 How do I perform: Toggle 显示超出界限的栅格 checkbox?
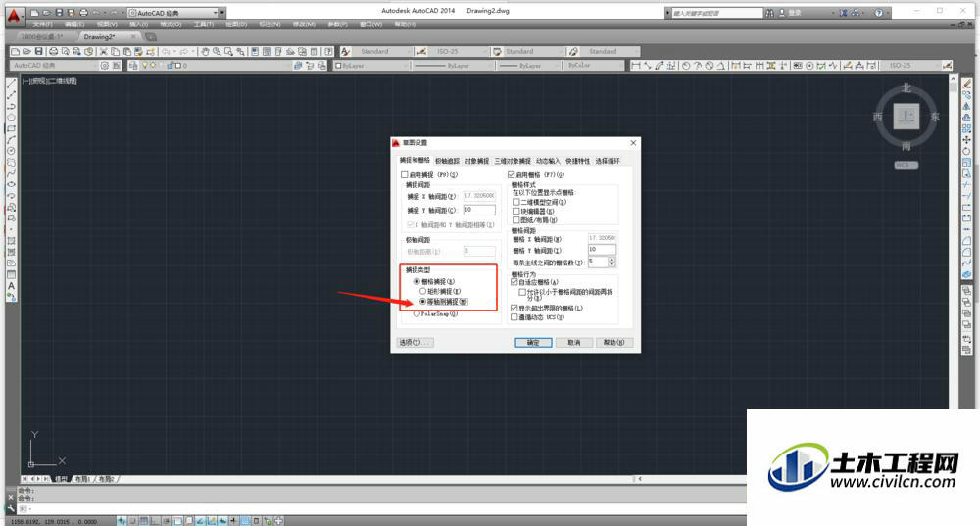click(514, 308)
